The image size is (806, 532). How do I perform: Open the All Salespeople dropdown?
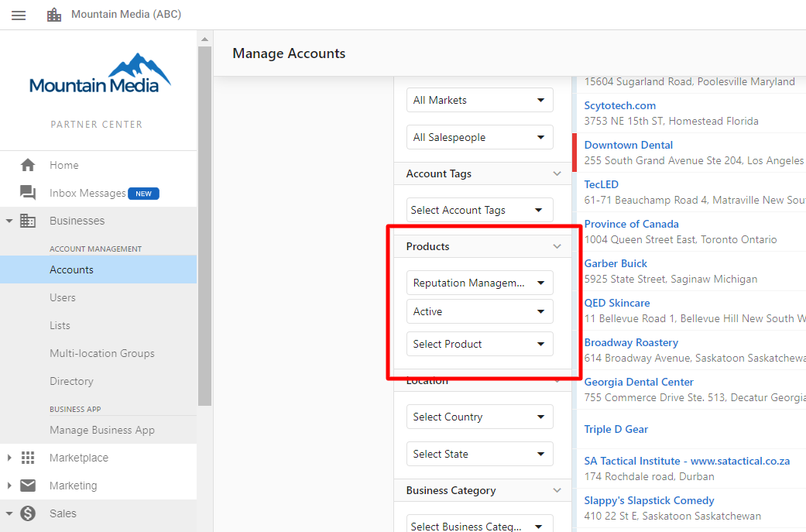pos(479,137)
